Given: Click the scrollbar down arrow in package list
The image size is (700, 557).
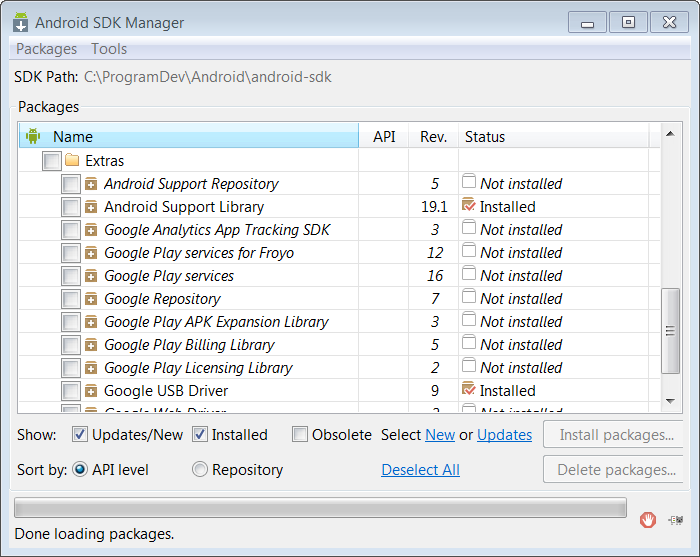Looking at the screenshot, I should 670,401.
